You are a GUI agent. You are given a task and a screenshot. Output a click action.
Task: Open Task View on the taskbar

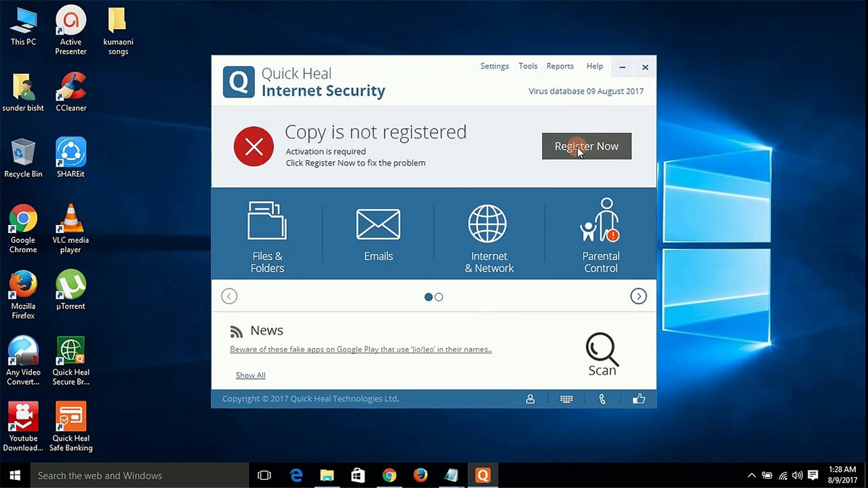click(264, 476)
